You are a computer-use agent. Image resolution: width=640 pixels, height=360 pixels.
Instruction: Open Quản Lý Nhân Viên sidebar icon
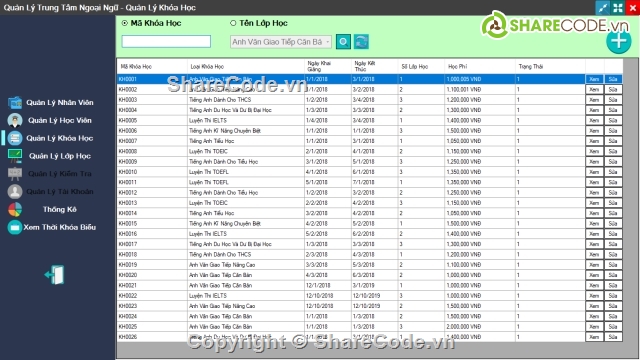[x=15, y=102]
